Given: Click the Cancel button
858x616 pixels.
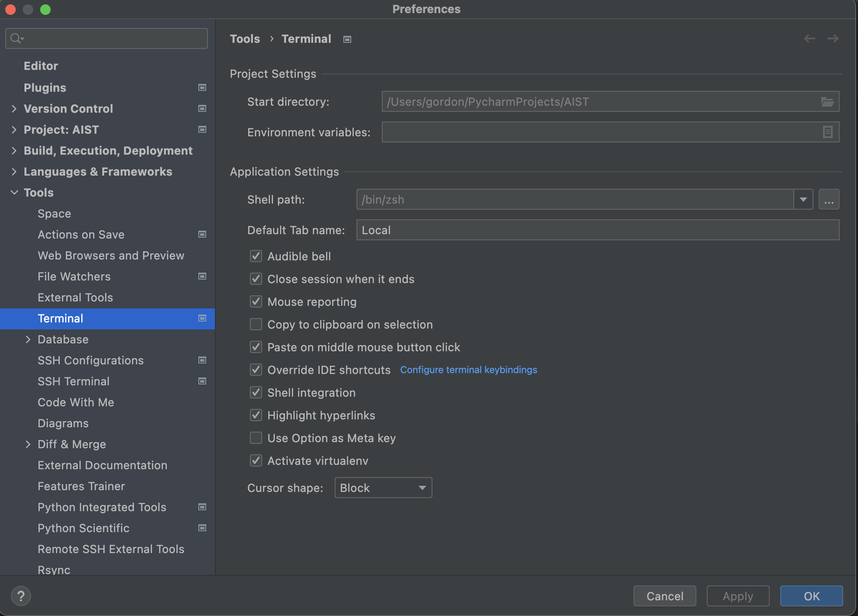Looking at the screenshot, I should tap(664, 596).
